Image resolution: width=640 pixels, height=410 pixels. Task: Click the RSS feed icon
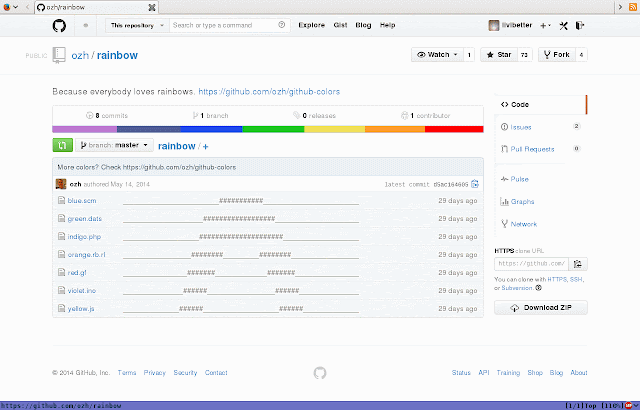633,7
